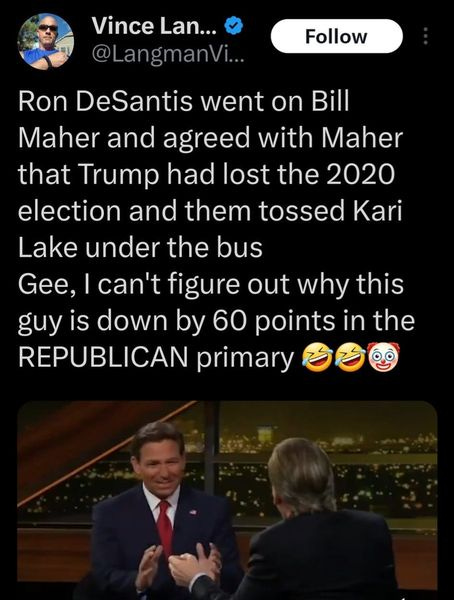Viewport: 454px width, 600px height.
Task: Click the flag lapel pin in video
Action: click(193, 512)
